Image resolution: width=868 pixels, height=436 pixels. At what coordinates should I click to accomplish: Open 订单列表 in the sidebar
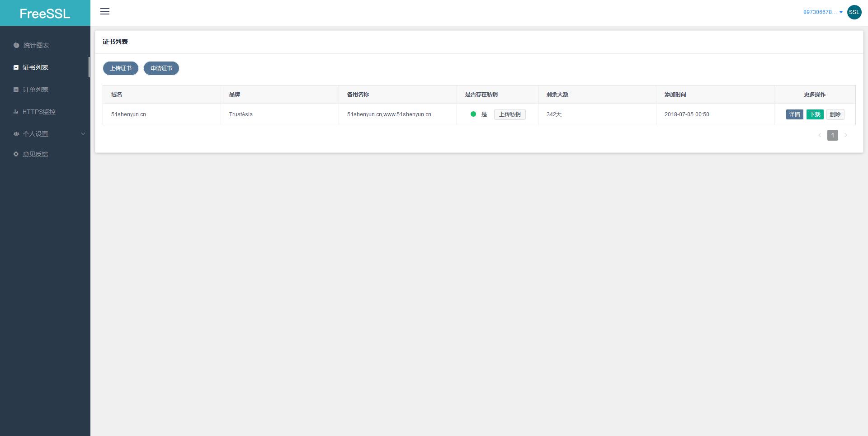36,90
